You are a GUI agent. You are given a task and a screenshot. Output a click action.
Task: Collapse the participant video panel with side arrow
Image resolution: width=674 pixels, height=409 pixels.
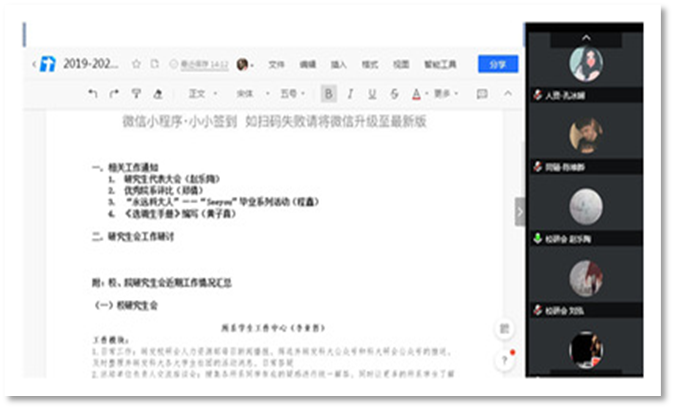click(x=519, y=211)
